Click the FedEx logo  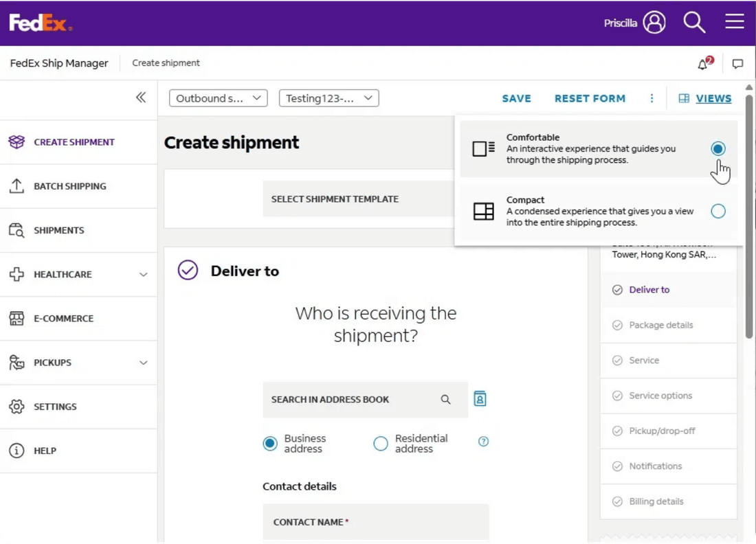(x=41, y=23)
